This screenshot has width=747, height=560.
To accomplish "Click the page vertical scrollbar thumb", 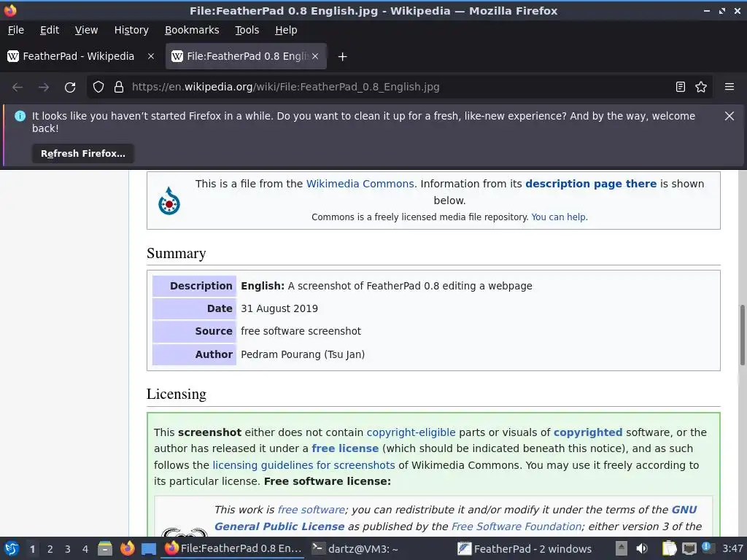I will [x=742, y=335].
